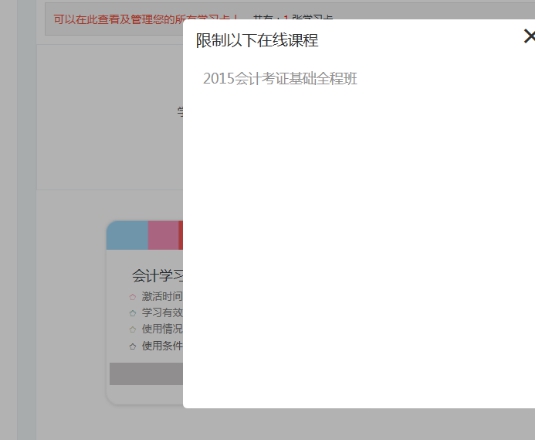Viewport: 536px width, 440px height.
Task: Click the olive pentagon icon beside 使用情况
Action: click(133, 330)
